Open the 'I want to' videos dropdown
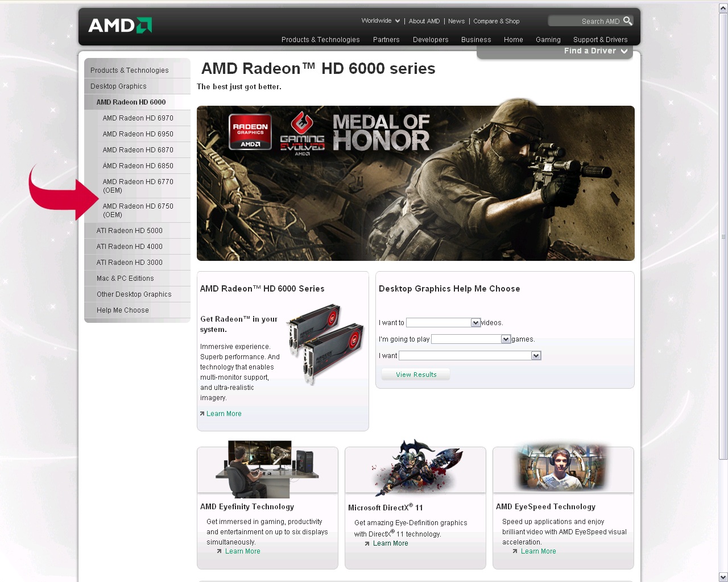Image resolution: width=728 pixels, height=582 pixels. pyautogui.click(x=443, y=323)
